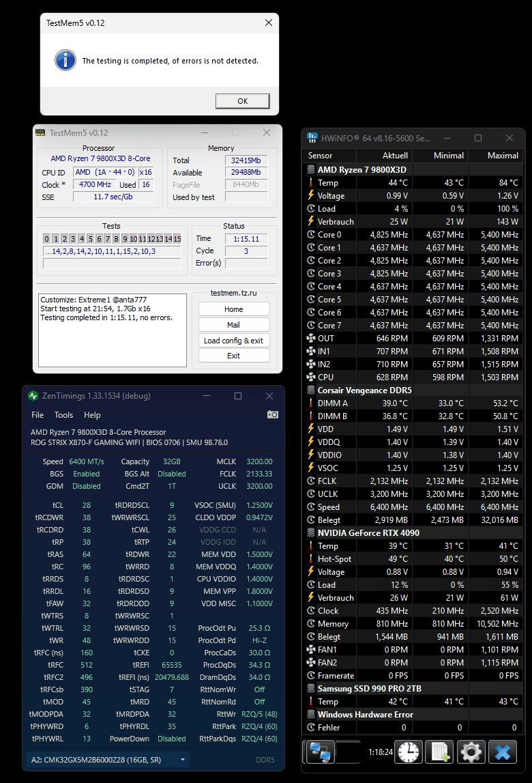Click 'AMD Ryzen 7 9800X3D 8-Core' processor text
Viewport: 532px width, 783px height.
coord(100,158)
